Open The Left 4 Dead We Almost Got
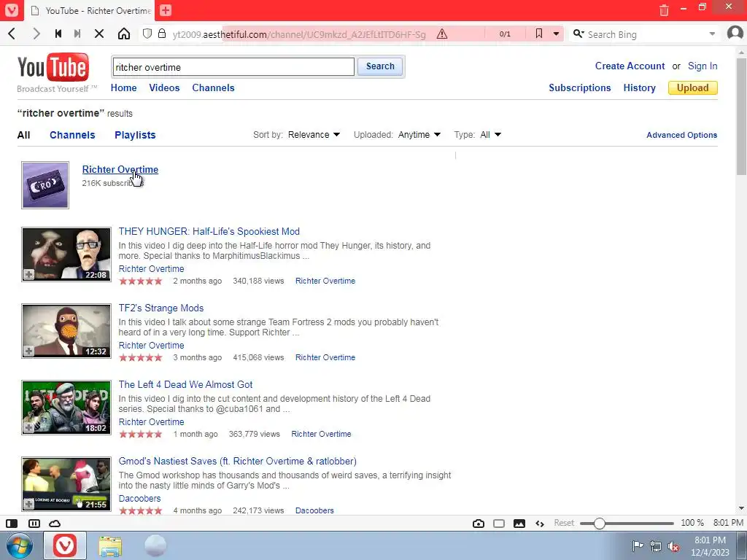This screenshot has height=560, width=747. (x=185, y=384)
